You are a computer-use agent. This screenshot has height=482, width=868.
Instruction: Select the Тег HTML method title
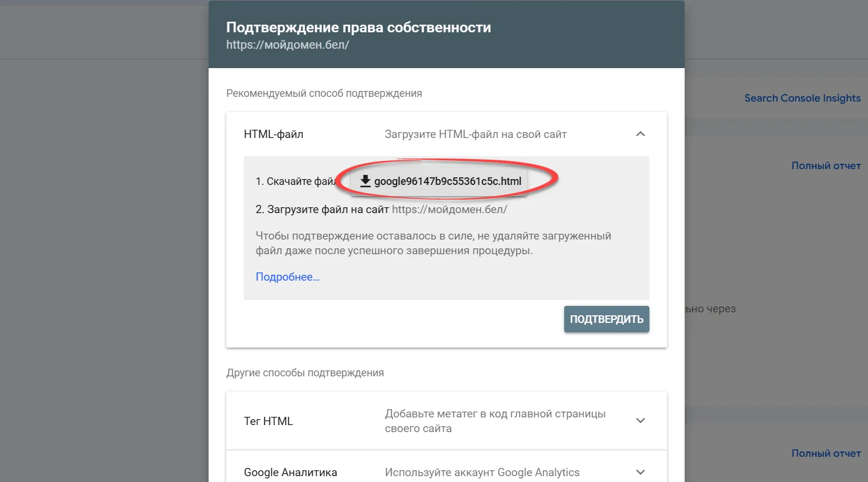pyautogui.click(x=268, y=421)
